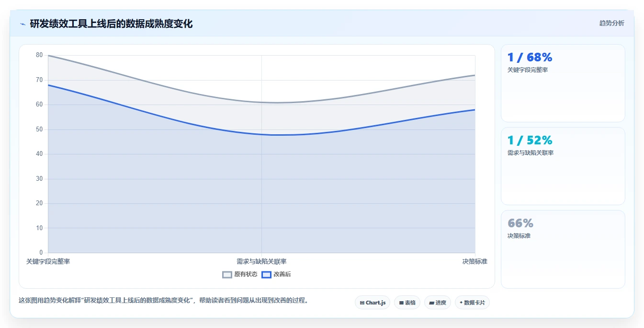The height and width of the screenshot is (328, 644).
Task: Click 需求与缺陷关联率 caption in the second card
Action: [x=531, y=153]
